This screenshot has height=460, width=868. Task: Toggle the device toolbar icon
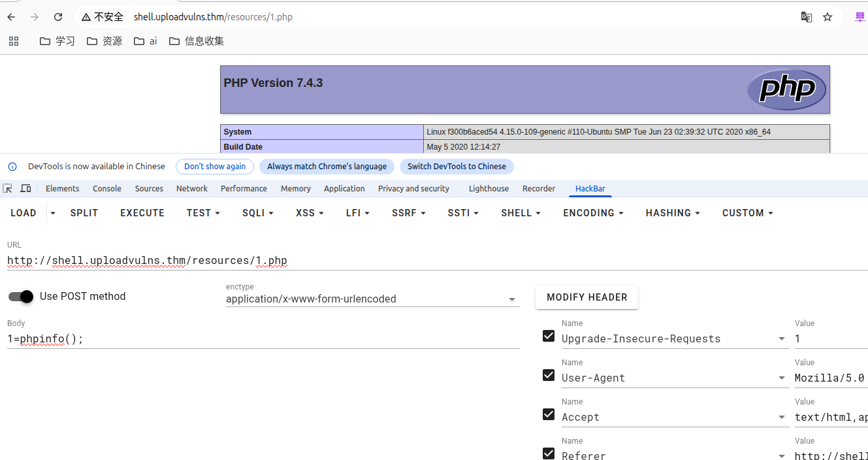click(x=25, y=188)
